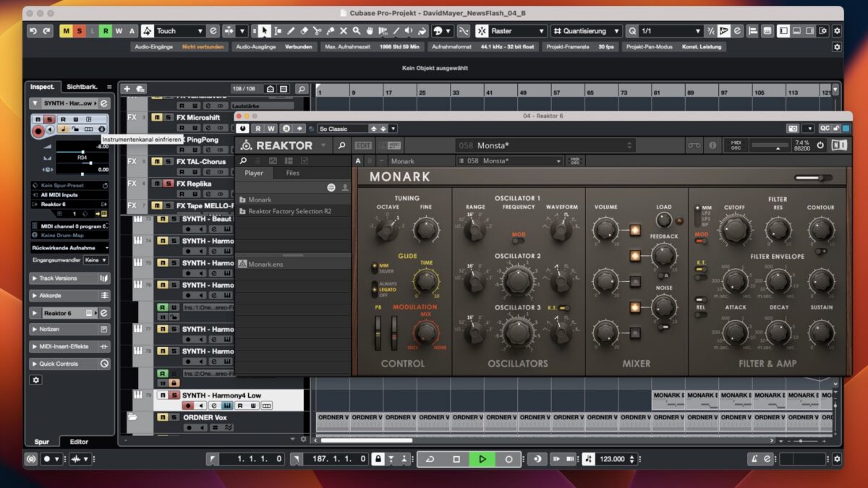The width and height of the screenshot is (868, 488).
Task: Enable Write automation in the Reaktor window
Action: click(x=271, y=129)
